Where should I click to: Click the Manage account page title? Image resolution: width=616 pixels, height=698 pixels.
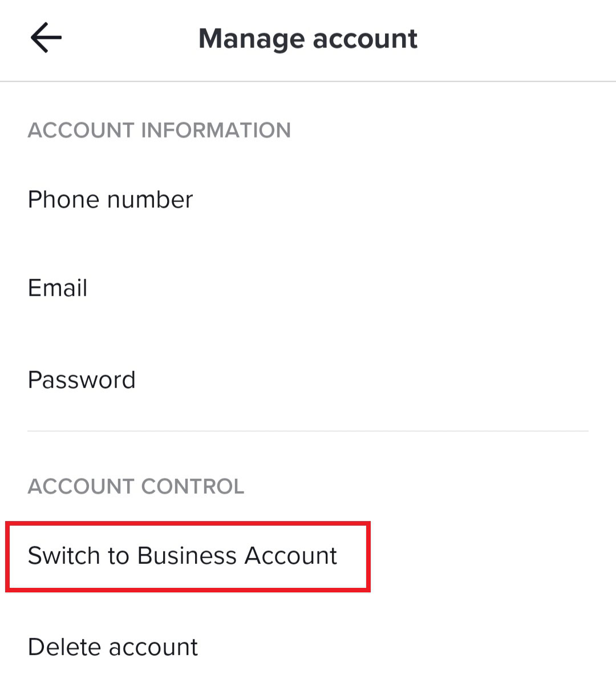point(308,39)
